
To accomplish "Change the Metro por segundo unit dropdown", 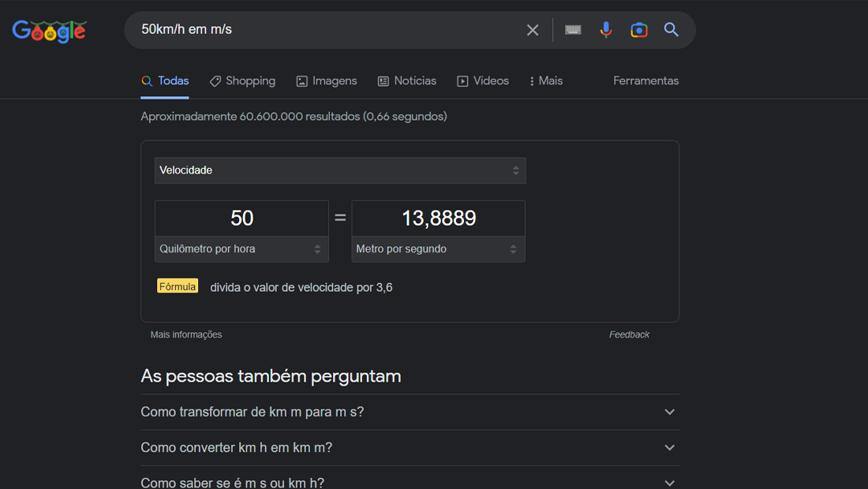I will 438,249.
